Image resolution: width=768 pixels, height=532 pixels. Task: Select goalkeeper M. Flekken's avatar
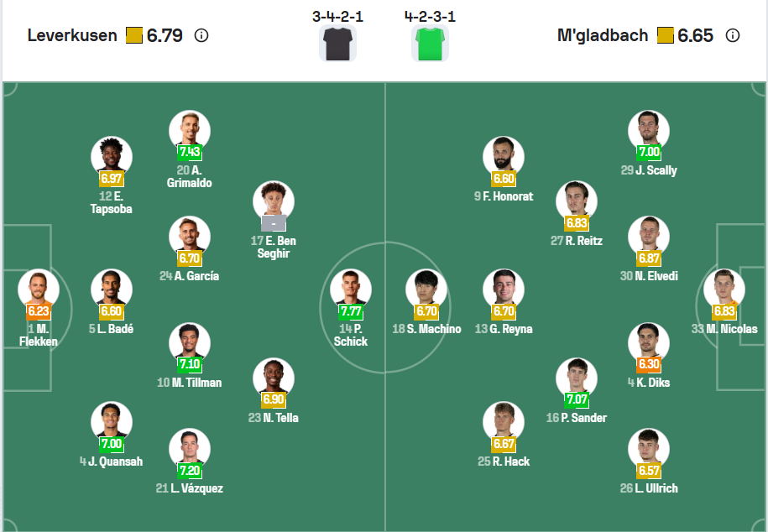coord(39,290)
